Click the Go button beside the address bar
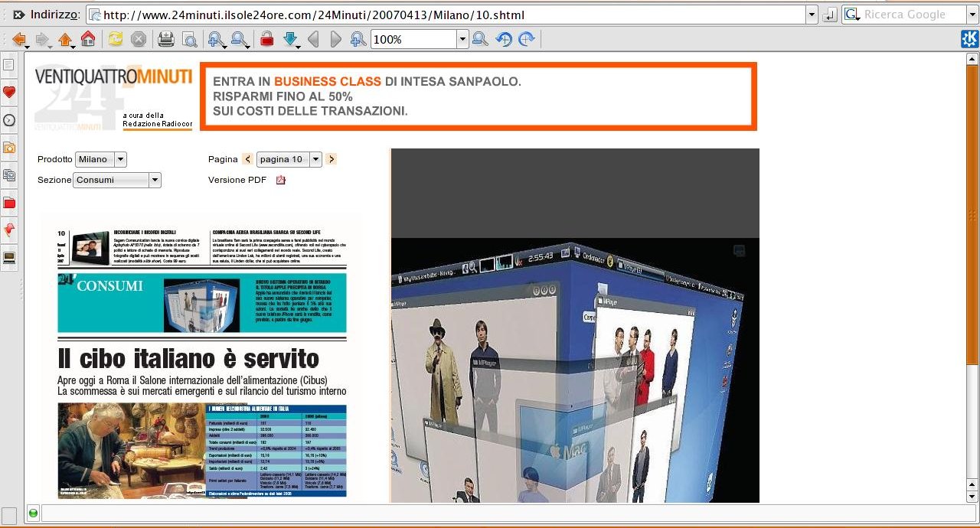This screenshot has height=528, width=980. pyautogui.click(x=830, y=15)
